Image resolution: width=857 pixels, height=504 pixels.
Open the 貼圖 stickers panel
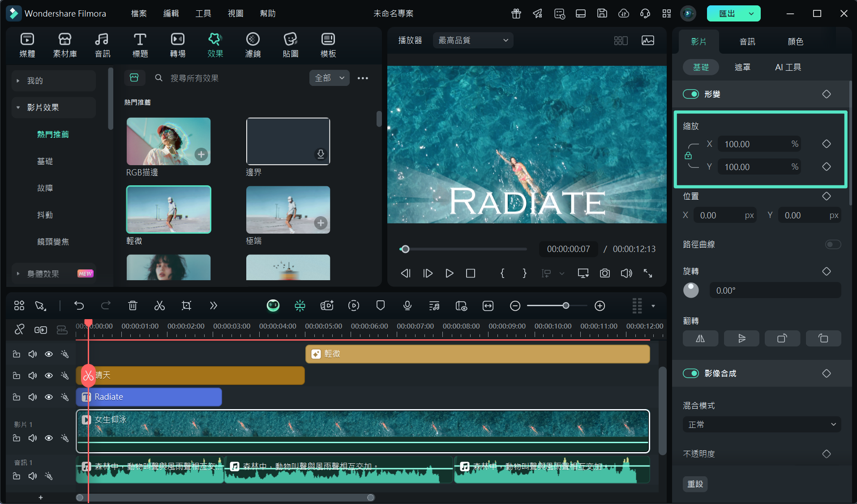point(291,45)
